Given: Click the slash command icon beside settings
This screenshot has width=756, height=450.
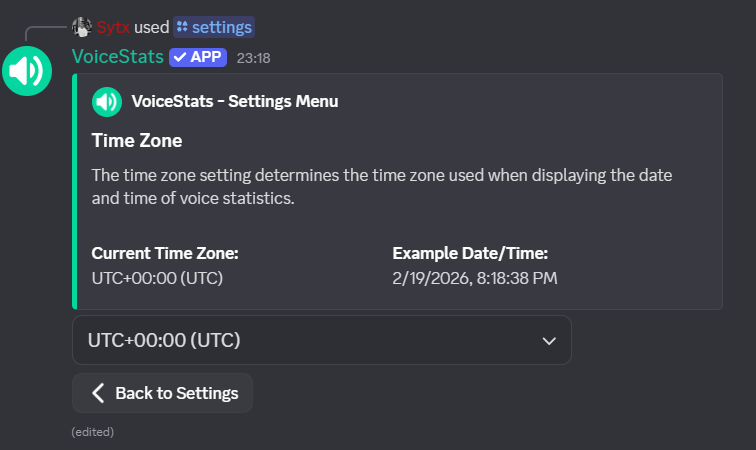Looking at the screenshot, I should click(181, 27).
